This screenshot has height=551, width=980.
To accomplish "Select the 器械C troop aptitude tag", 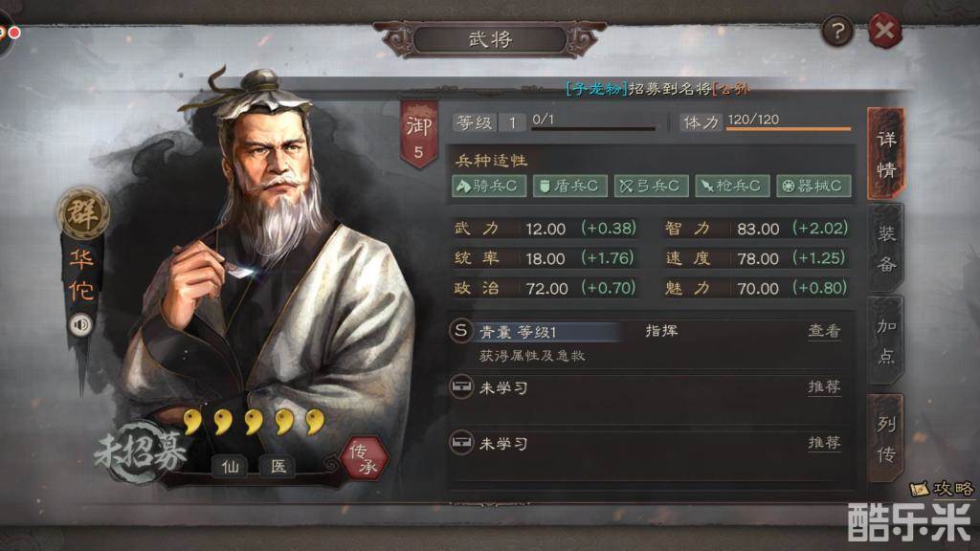I will tap(813, 187).
